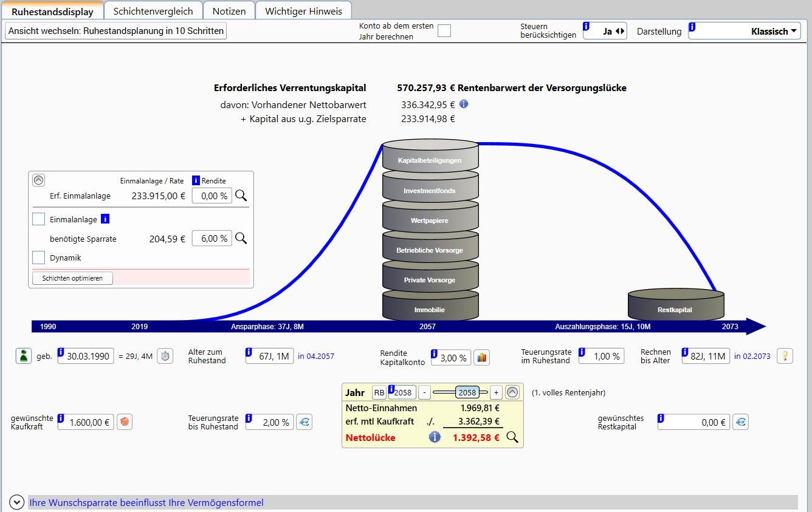The image size is (812, 512).
Task: Show info for Steuern berücksichtigen
Action: [x=587, y=26]
